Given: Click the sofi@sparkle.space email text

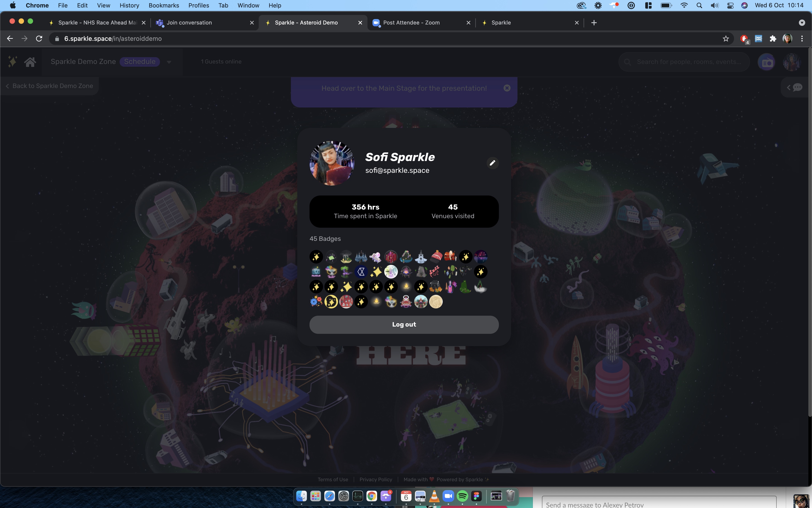Looking at the screenshot, I should [397, 170].
